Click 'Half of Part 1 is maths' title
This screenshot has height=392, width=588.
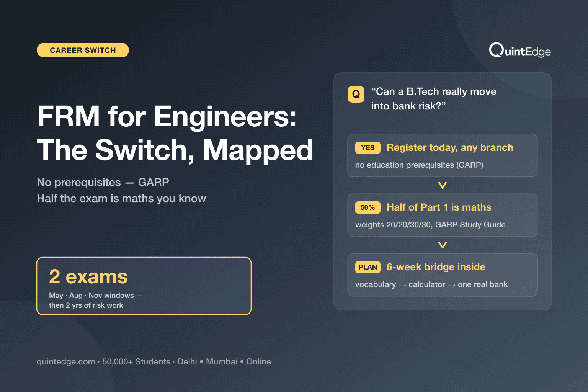[439, 207]
